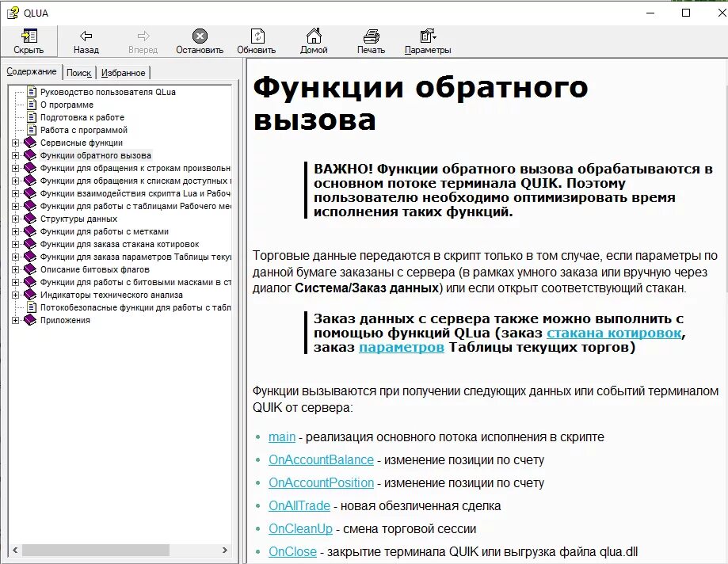Click the book icon of 'Сервисные функции'

pos(30,143)
